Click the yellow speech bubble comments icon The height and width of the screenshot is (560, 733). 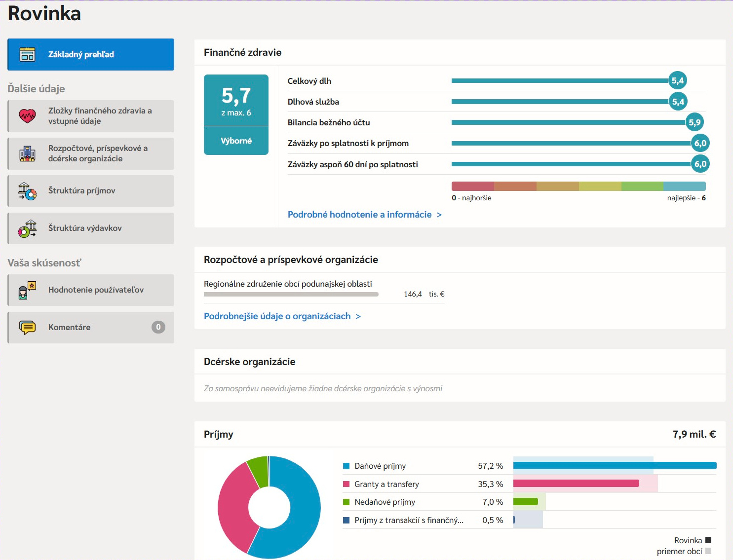(x=27, y=328)
